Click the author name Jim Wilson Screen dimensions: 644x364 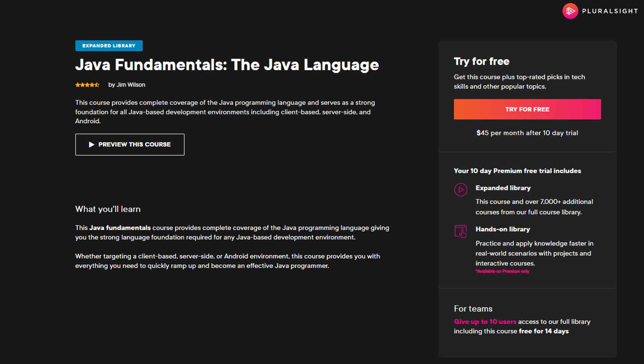tap(131, 85)
